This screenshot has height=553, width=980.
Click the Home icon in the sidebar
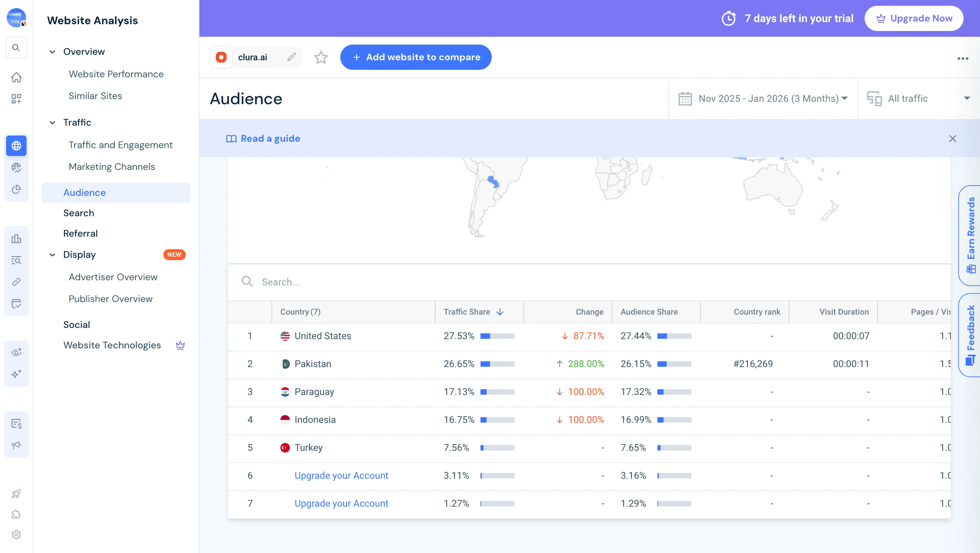[16, 77]
